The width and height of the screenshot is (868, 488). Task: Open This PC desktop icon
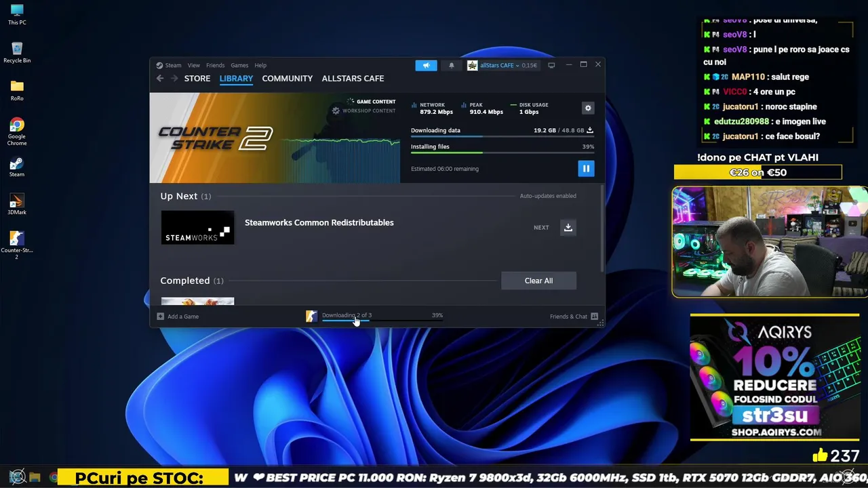[17, 15]
